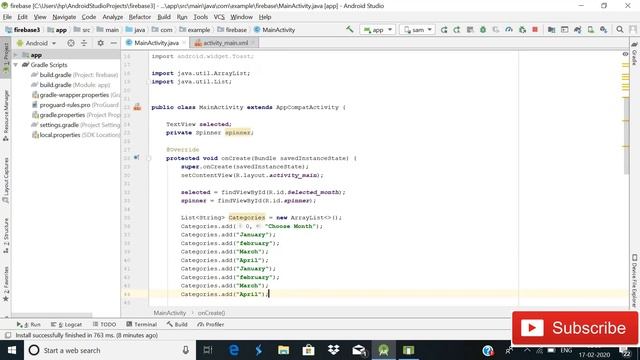Open the Refactor menu
640x360 pixels.
click(x=140, y=17)
